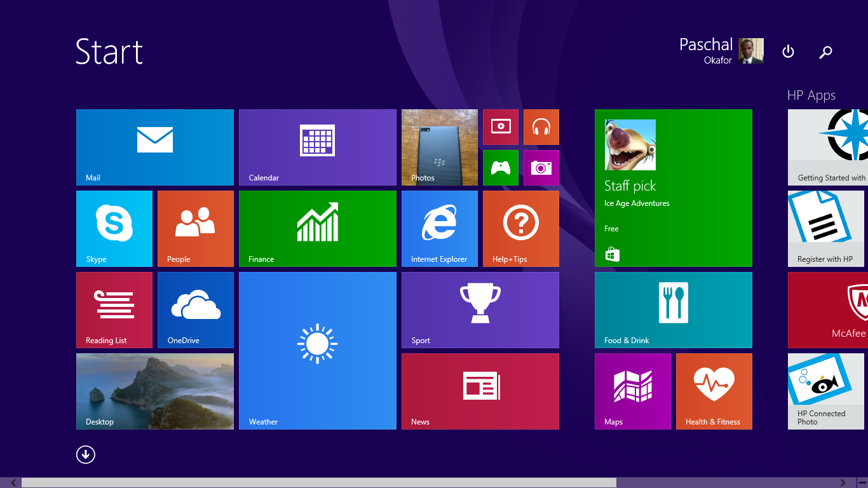Open the Sport trophy tile
The image size is (868, 488).
(x=480, y=310)
